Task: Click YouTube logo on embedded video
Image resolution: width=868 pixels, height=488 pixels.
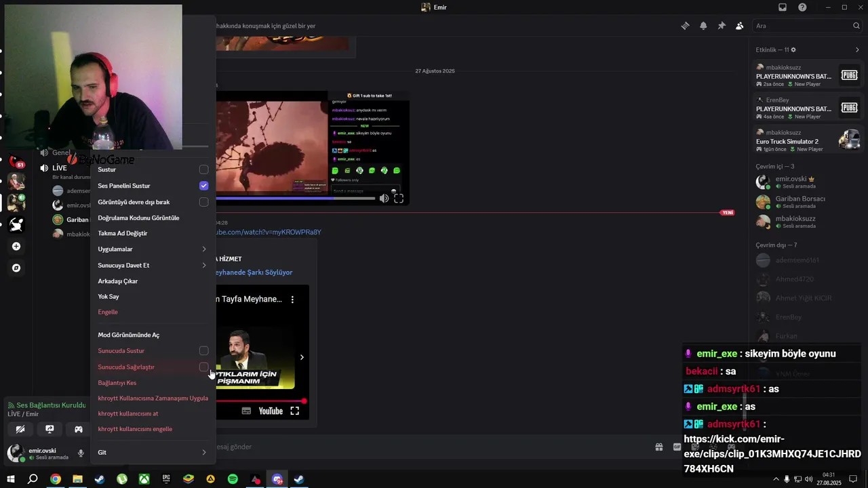Action: click(x=271, y=411)
